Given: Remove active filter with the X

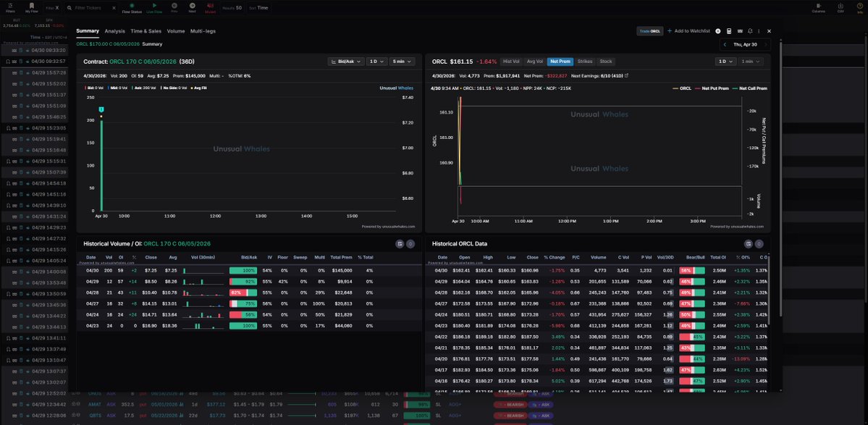Looking at the screenshot, I should (57, 8).
